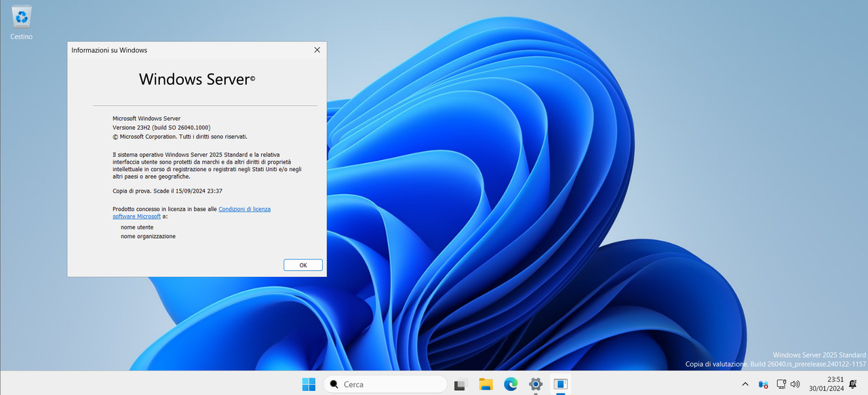The height and width of the screenshot is (395, 868).
Task: Launch Microsoft Edge from the taskbar
Action: click(x=511, y=384)
